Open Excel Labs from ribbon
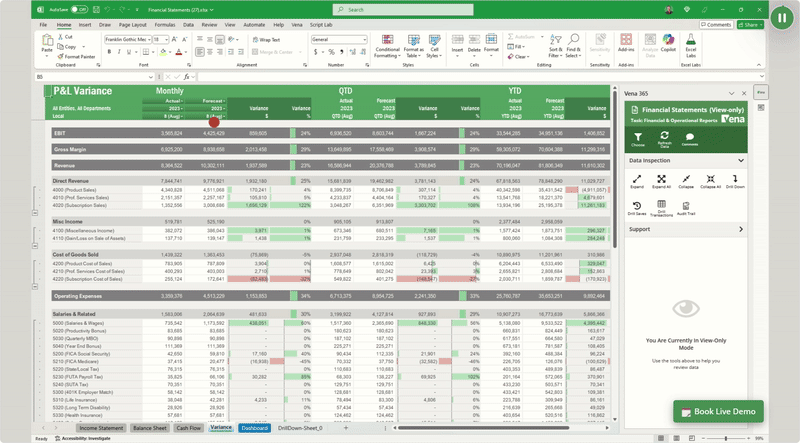 (690, 45)
